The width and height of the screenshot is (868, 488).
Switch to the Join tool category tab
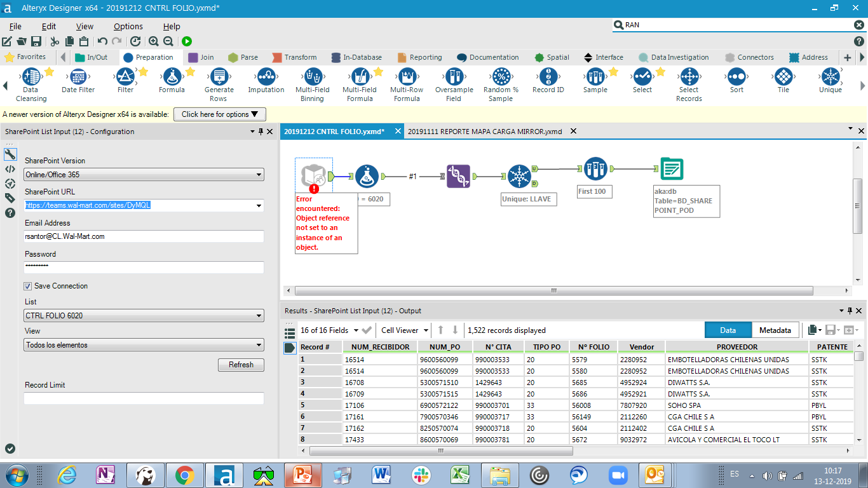pos(201,57)
